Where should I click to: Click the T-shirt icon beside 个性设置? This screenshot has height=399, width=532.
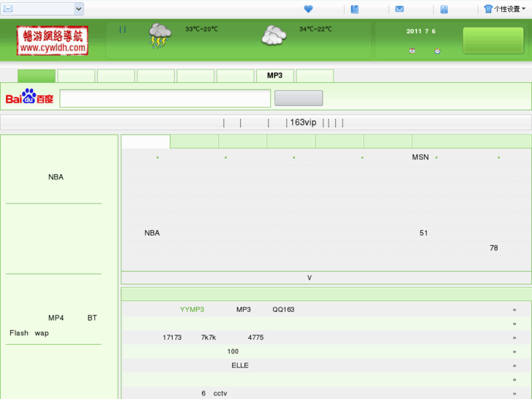[488, 9]
